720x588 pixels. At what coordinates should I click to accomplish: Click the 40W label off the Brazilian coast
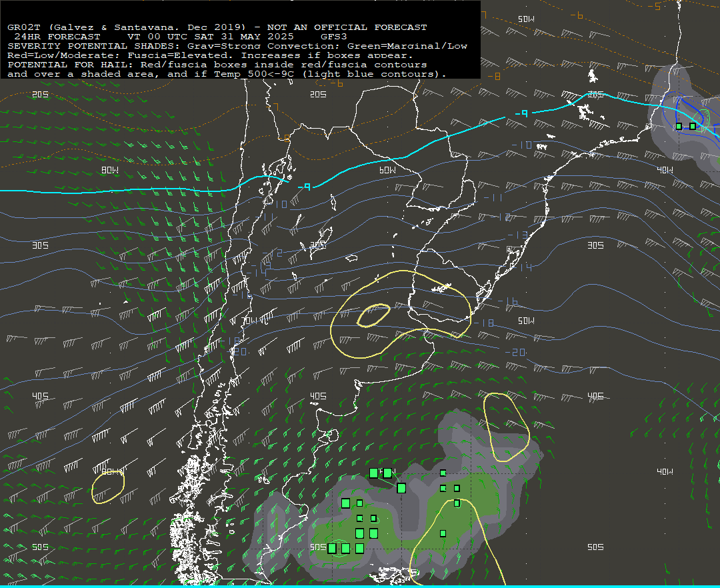coord(665,170)
